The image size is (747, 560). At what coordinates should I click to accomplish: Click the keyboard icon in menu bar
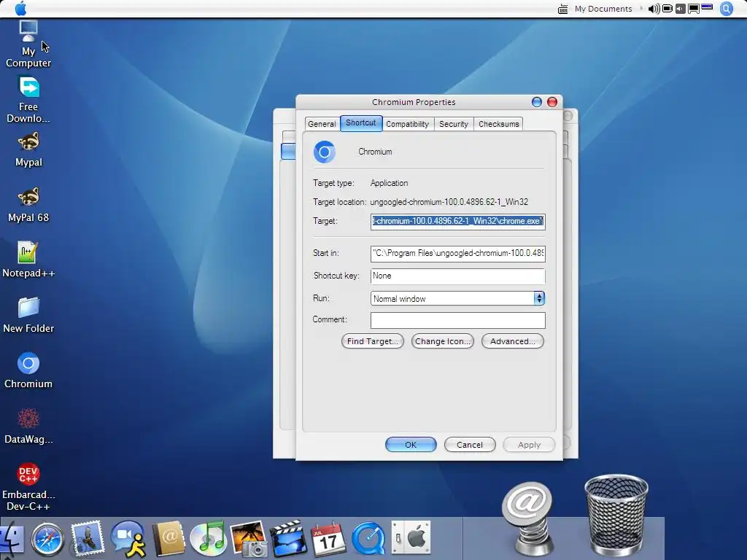click(562, 9)
